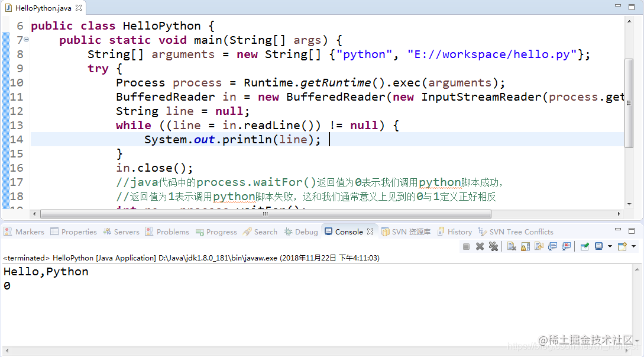Viewport: 644px width, 357px height.
Task: Toggle word wrap in the Console toolbar
Action: 539,246
